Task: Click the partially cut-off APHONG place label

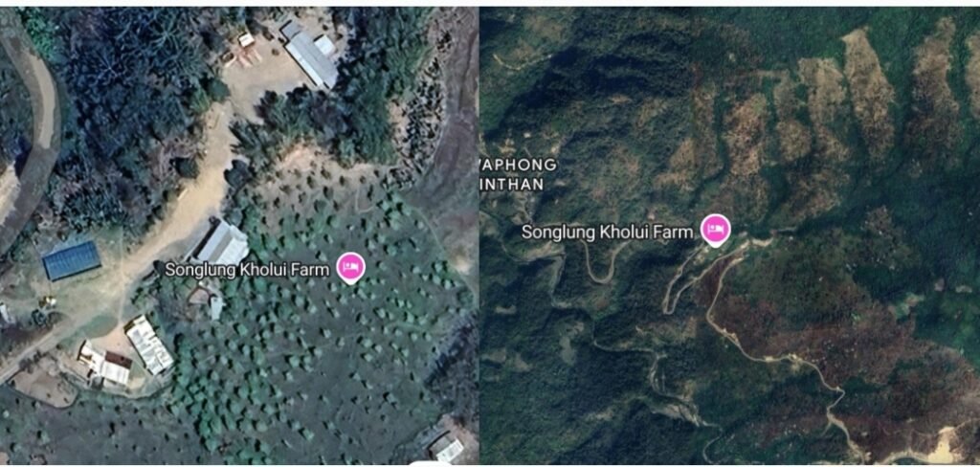Action: (520, 165)
